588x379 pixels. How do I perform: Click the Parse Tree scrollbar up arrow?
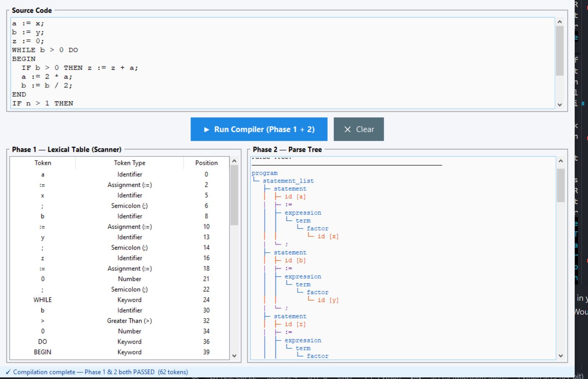(561, 161)
